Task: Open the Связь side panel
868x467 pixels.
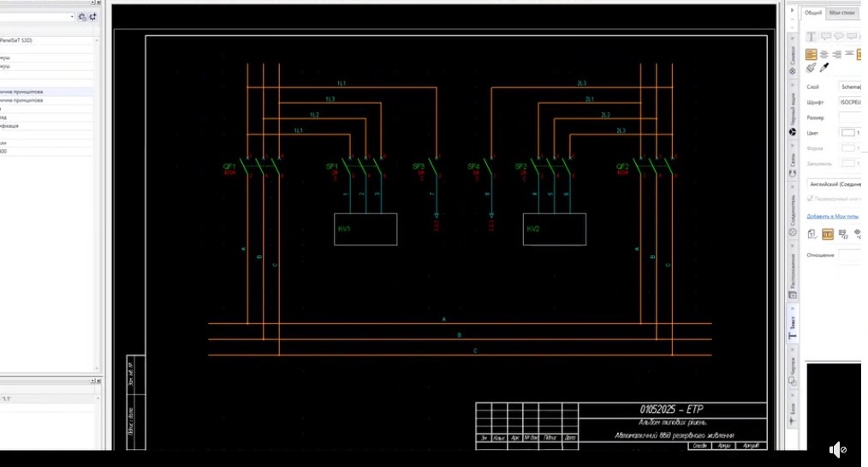Action: click(793, 165)
